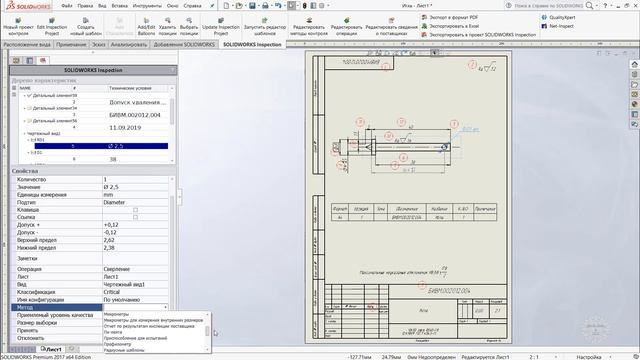Click the Заметки value field
The width and height of the screenshot is (640, 360).
[135, 258]
